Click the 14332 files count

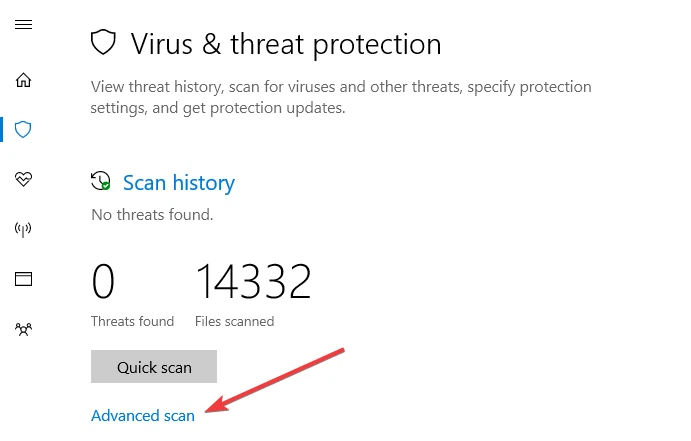coord(253,282)
